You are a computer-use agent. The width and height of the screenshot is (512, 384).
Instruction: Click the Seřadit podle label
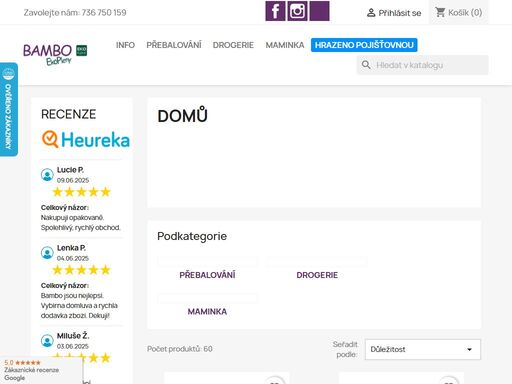[345, 349]
